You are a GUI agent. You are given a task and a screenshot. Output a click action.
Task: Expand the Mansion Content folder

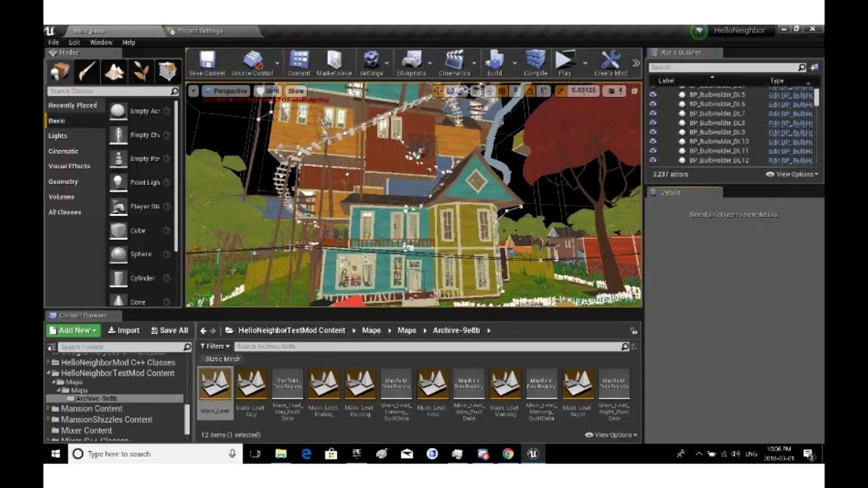coord(48,409)
